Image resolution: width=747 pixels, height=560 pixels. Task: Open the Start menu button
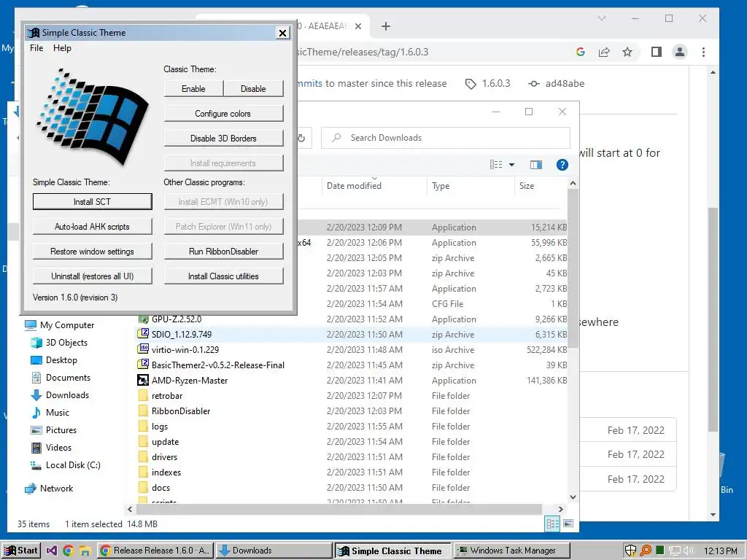[21, 551]
